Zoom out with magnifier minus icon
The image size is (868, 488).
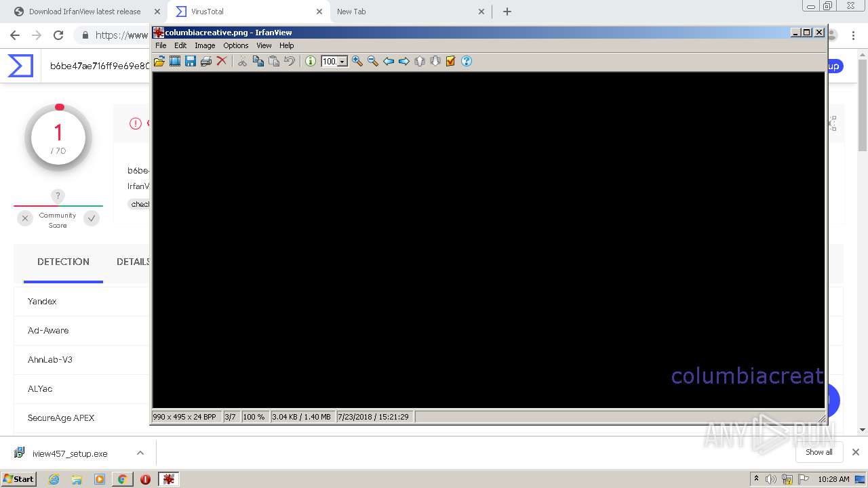pyautogui.click(x=373, y=61)
